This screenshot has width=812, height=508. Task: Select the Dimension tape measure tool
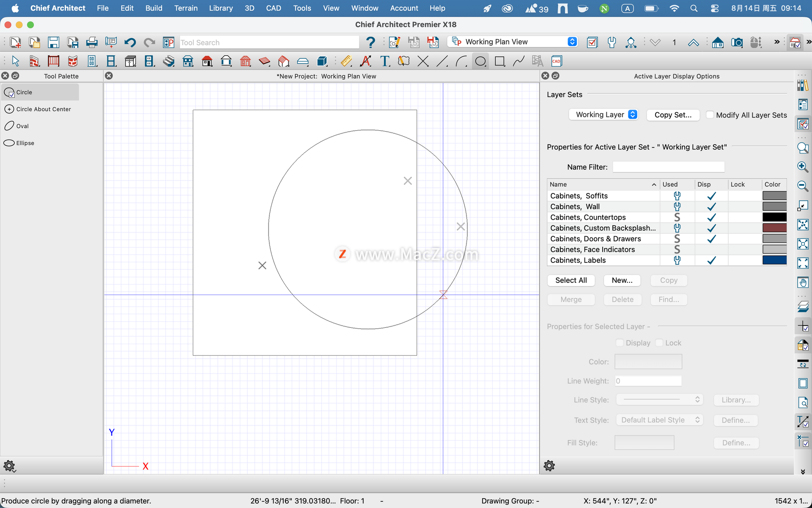(346, 61)
